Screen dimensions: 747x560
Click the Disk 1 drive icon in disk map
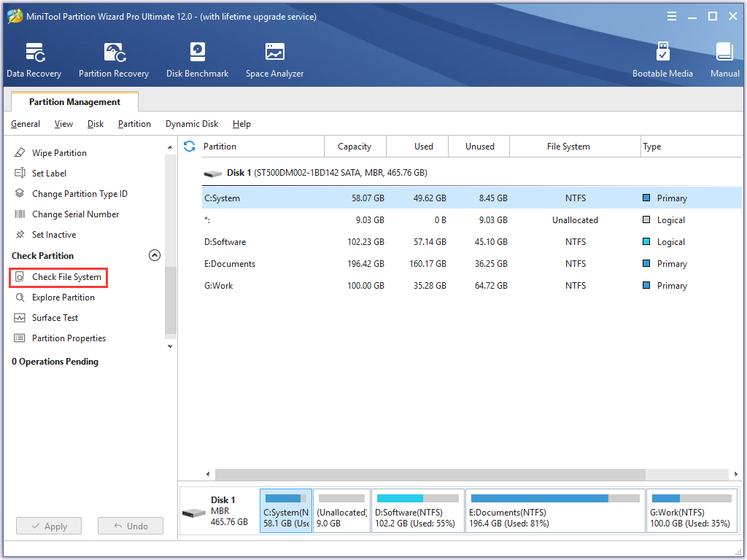194,513
